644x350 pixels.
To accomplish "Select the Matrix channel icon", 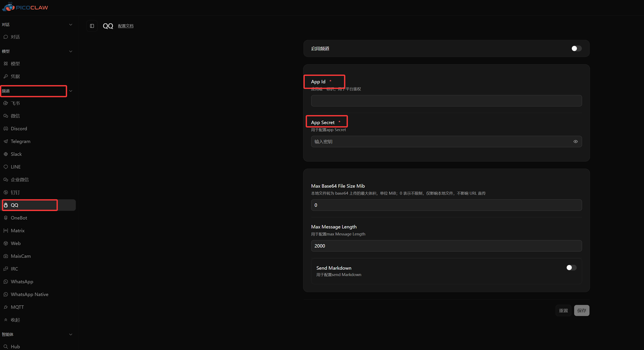I will pyautogui.click(x=6, y=231).
